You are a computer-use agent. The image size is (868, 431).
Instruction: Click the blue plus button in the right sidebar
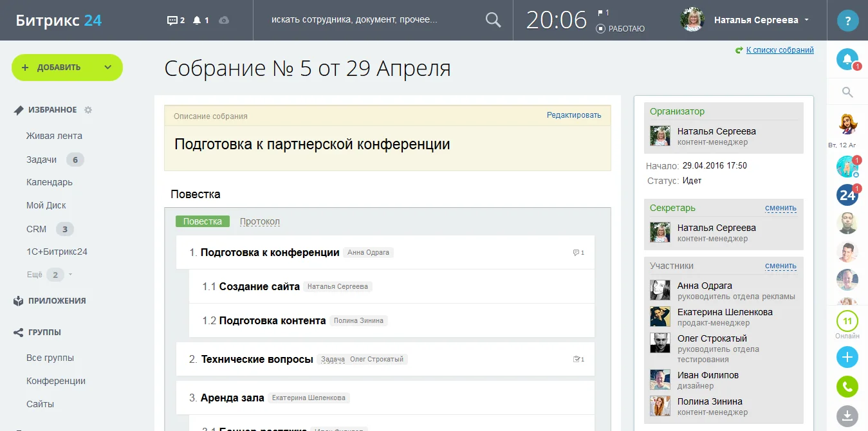[x=847, y=357]
